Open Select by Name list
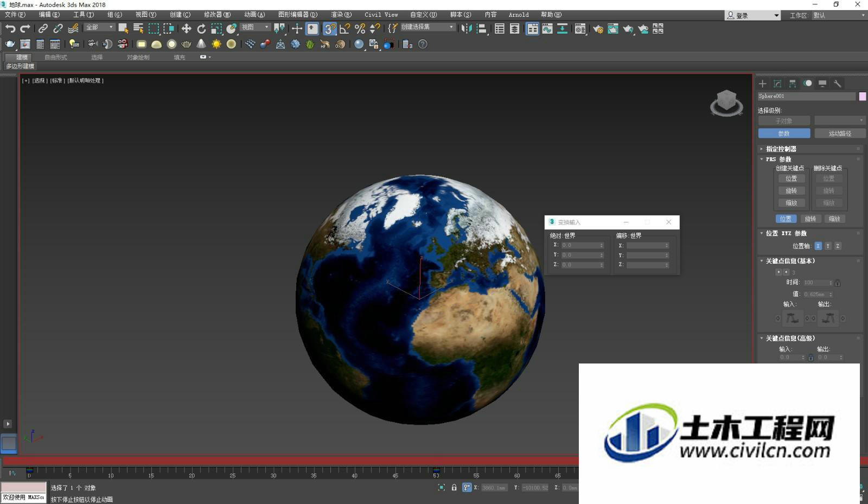The width and height of the screenshot is (868, 504). pos(138,28)
